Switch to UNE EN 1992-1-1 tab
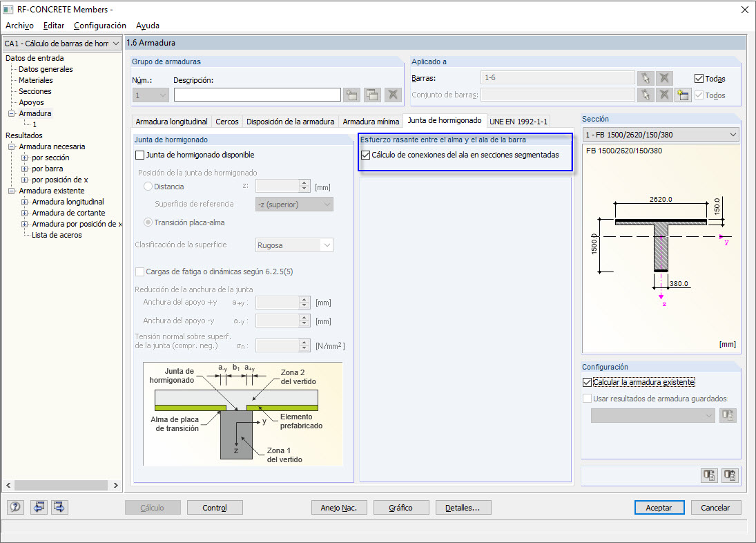 click(518, 122)
